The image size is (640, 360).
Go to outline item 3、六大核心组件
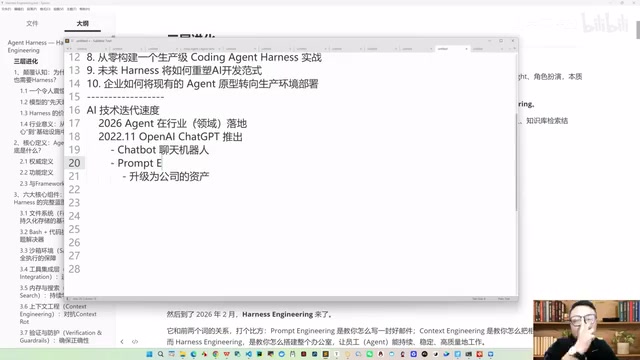tap(39, 198)
